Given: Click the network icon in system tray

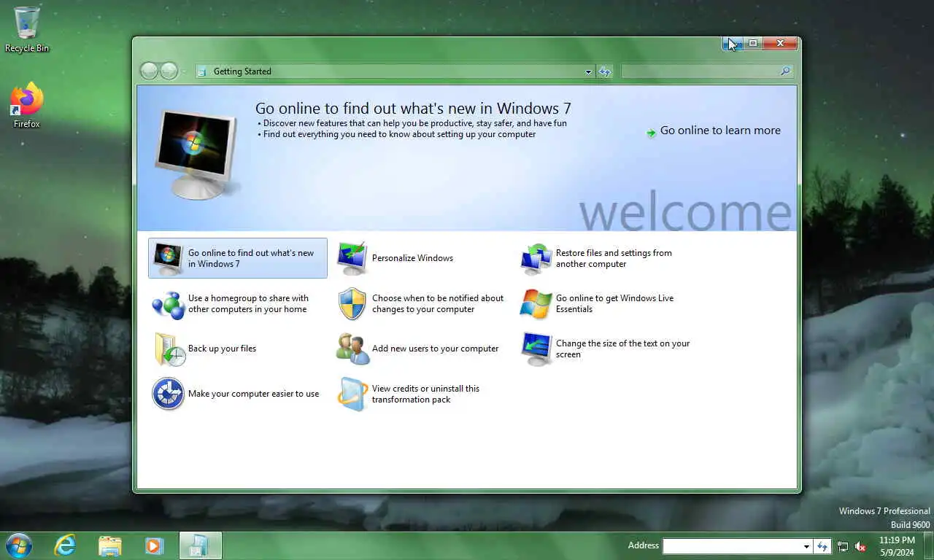Looking at the screenshot, I should (x=843, y=546).
